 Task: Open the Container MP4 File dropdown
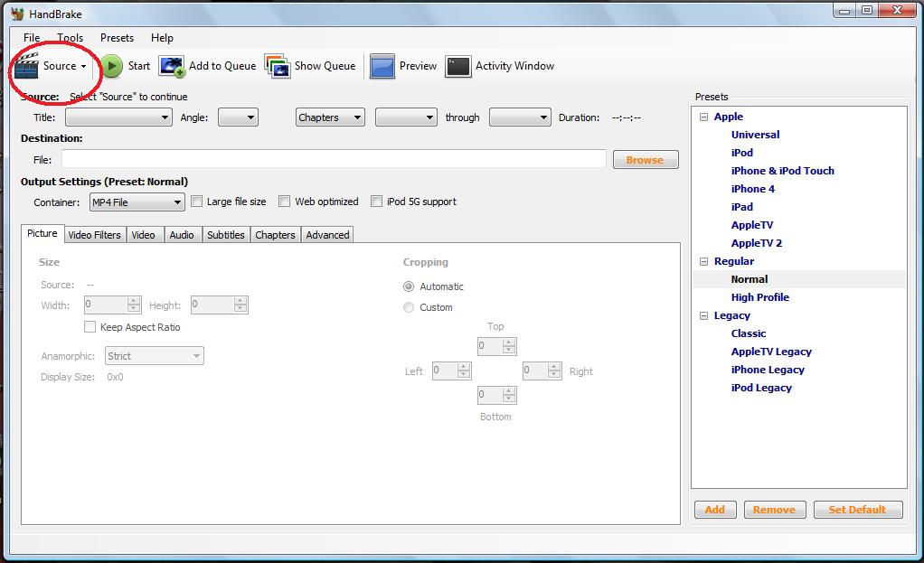(137, 202)
